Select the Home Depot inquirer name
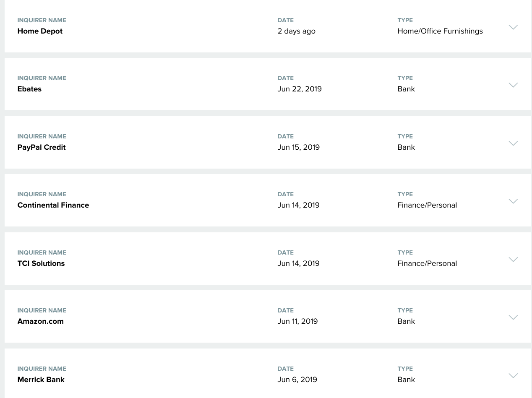 [40, 31]
